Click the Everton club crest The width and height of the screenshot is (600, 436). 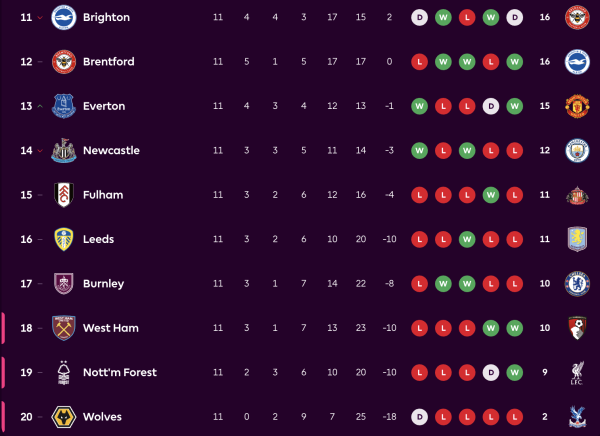pos(64,106)
